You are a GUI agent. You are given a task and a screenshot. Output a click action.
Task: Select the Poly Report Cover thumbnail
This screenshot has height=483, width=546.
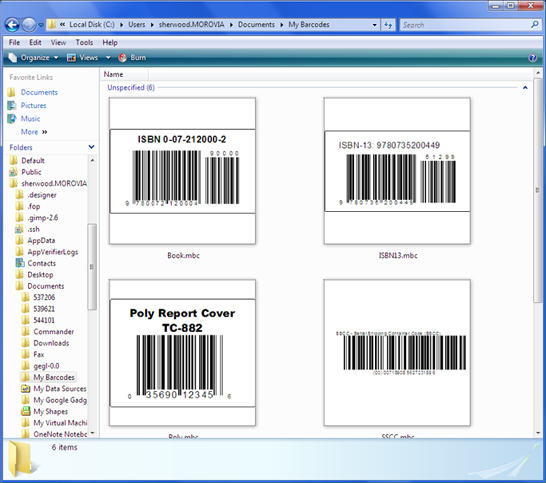click(182, 352)
